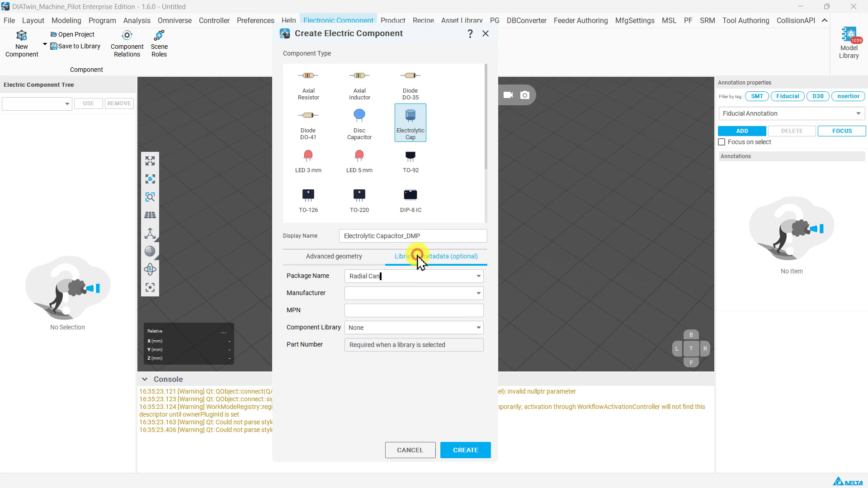Enable the Focus on select checkbox
This screenshot has height=488, width=868.
[722, 142]
